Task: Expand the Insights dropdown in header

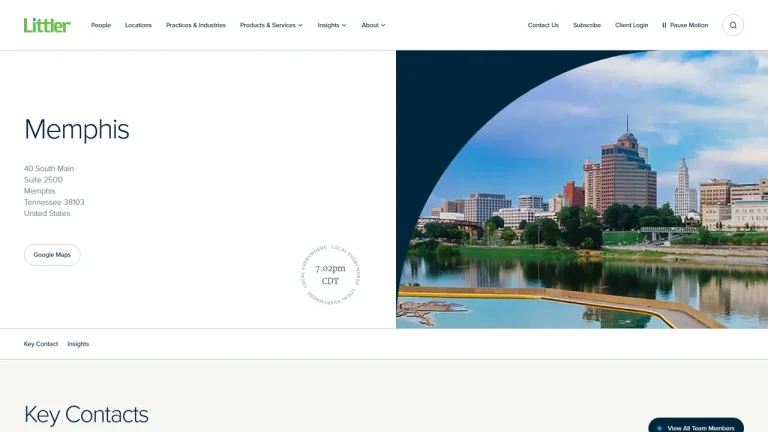Action: point(332,25)
